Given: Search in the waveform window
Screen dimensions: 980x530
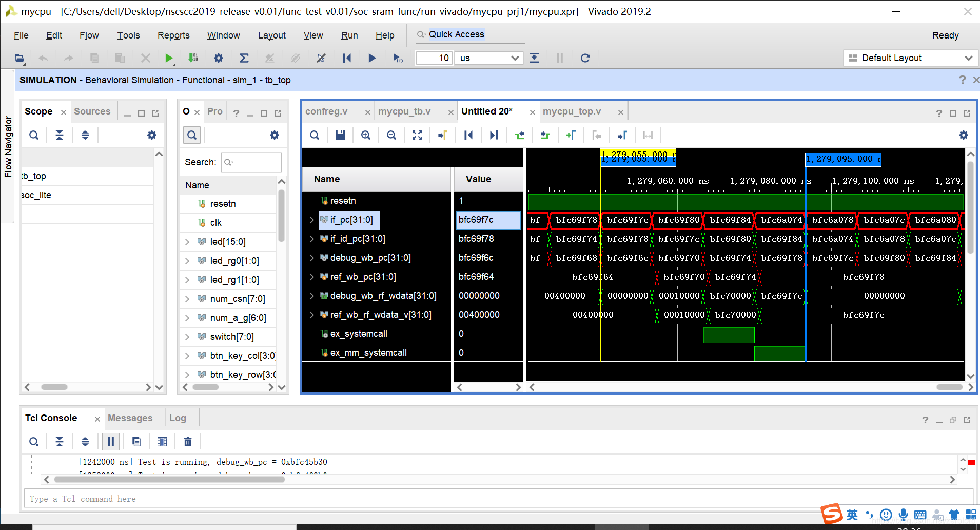Looking at the screenshot, I should coord(315,135).
